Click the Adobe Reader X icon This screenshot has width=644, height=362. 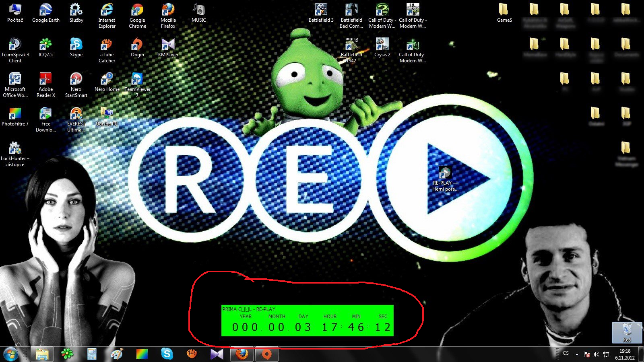(45, 85)
